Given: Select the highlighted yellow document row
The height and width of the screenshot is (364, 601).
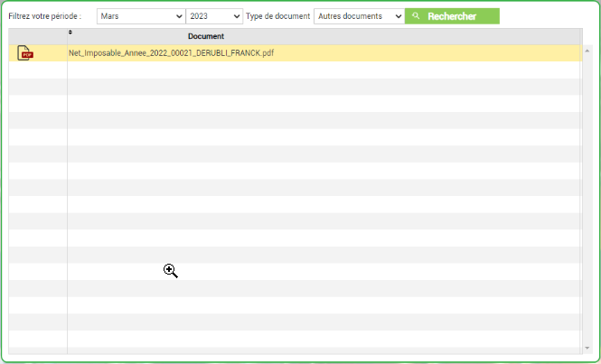Looking at the screenshot, I should [x=296, y=53].
